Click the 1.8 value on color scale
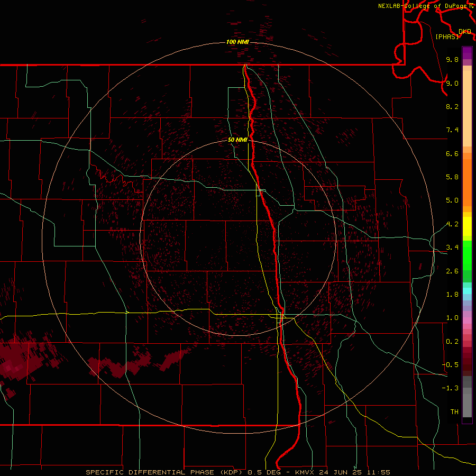The image size is (476, 476). click(x=452, y=295)
